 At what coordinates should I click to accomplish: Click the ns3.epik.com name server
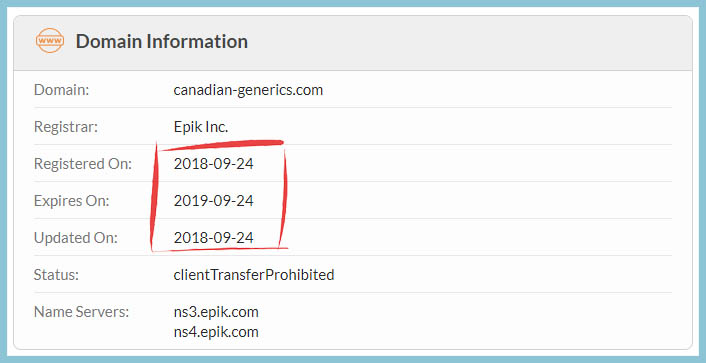click(x=216, y=312)
